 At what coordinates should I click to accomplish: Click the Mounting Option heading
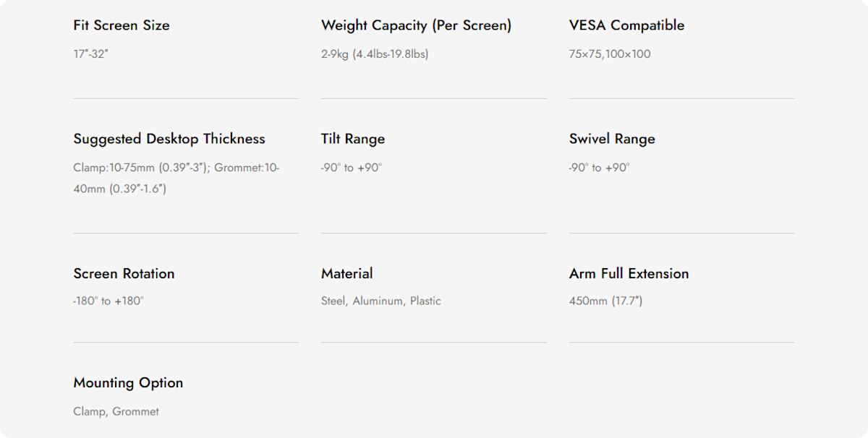click(128, 382)
